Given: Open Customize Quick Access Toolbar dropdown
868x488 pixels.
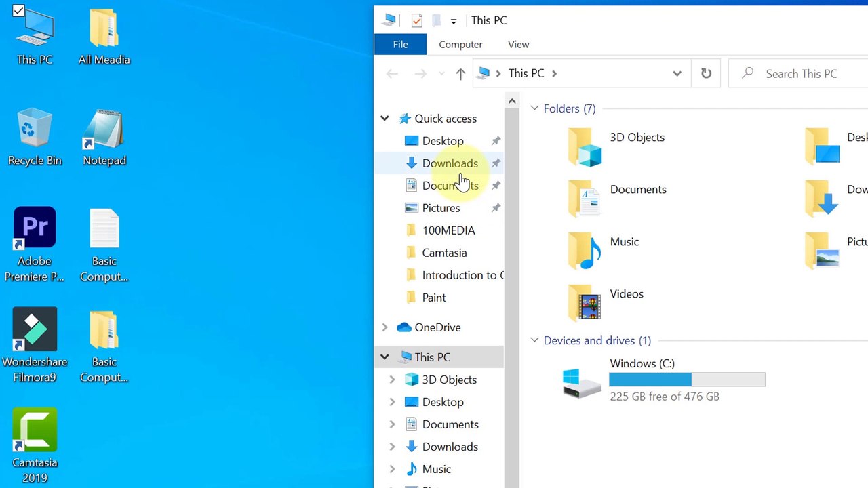Looking at the screenshot, I should [x=453, y=21].
